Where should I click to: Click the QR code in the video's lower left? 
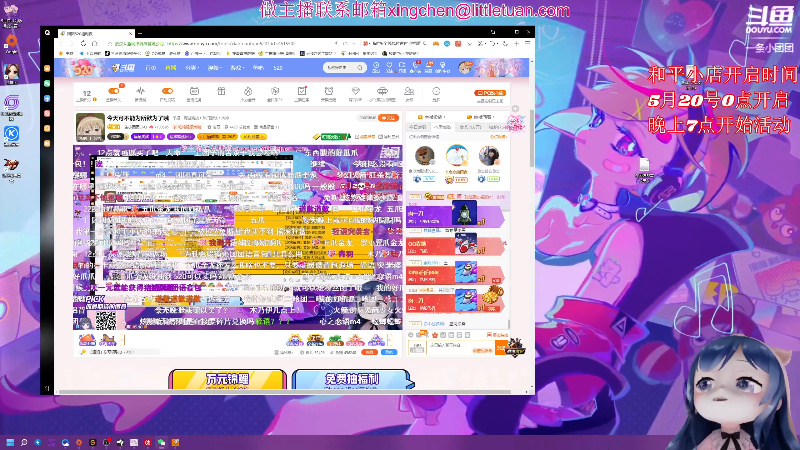coord(106,320)
